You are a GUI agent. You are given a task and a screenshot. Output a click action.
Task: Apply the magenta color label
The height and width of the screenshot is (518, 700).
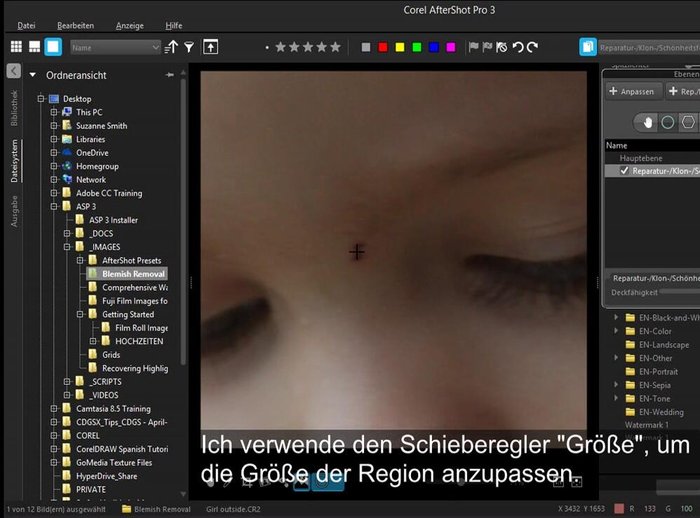click(x=451, y=47)
